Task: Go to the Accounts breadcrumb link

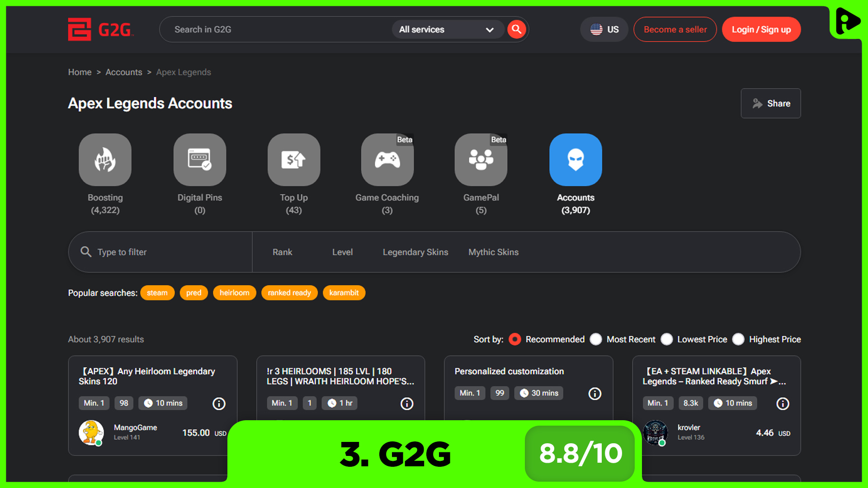Action: [x=123, y=72]
